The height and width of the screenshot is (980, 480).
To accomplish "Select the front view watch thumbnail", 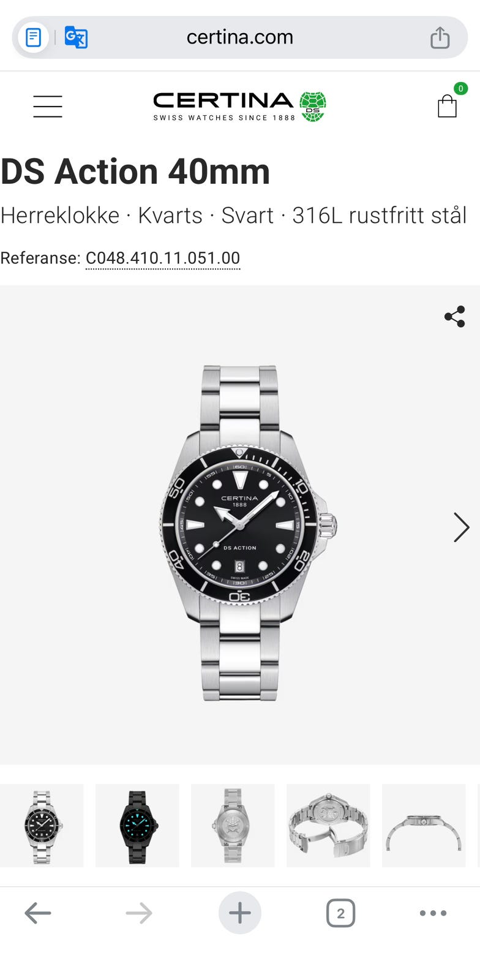I will (42, 826).
